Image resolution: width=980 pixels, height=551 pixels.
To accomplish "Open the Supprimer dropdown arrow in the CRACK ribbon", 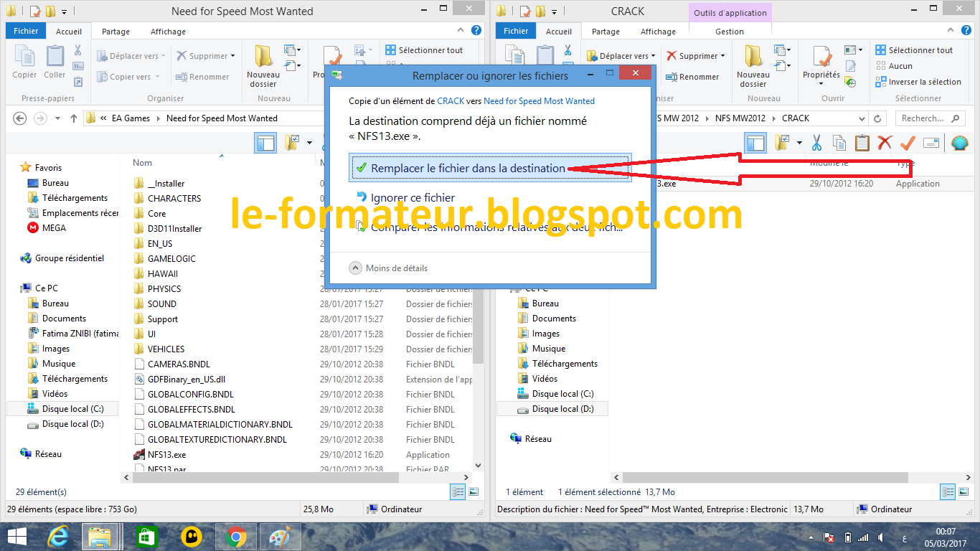I will tap(722, 56).
